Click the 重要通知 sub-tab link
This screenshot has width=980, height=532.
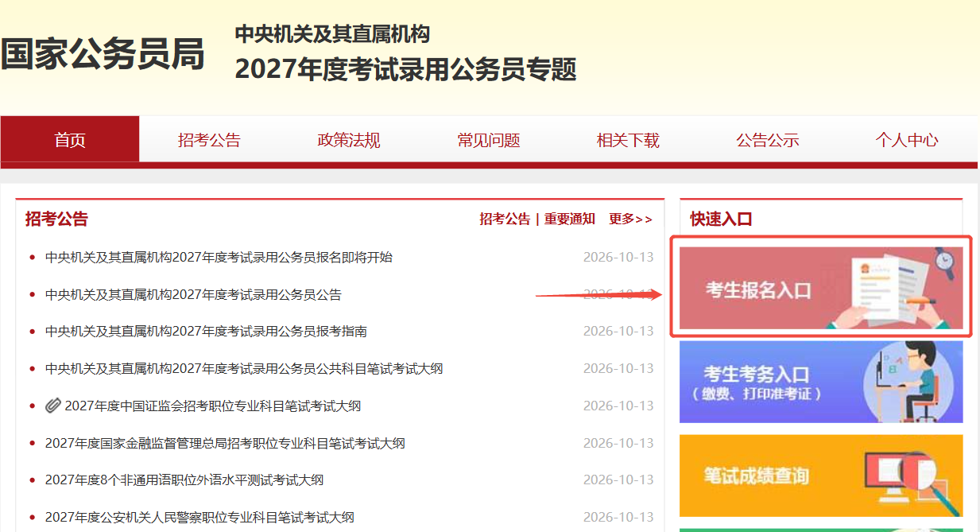(x=569, y=219)
